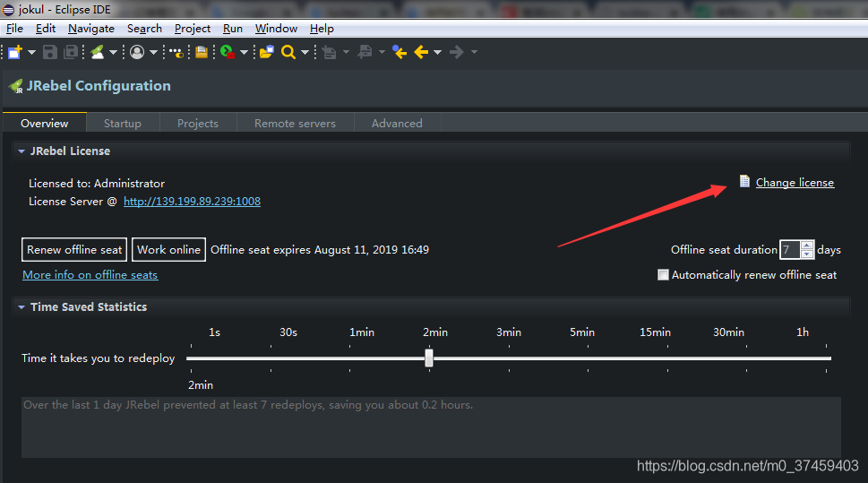The image size is (868, 483).
Task: Switch to the Remote servers tab
Action: (x=295, y=123)
